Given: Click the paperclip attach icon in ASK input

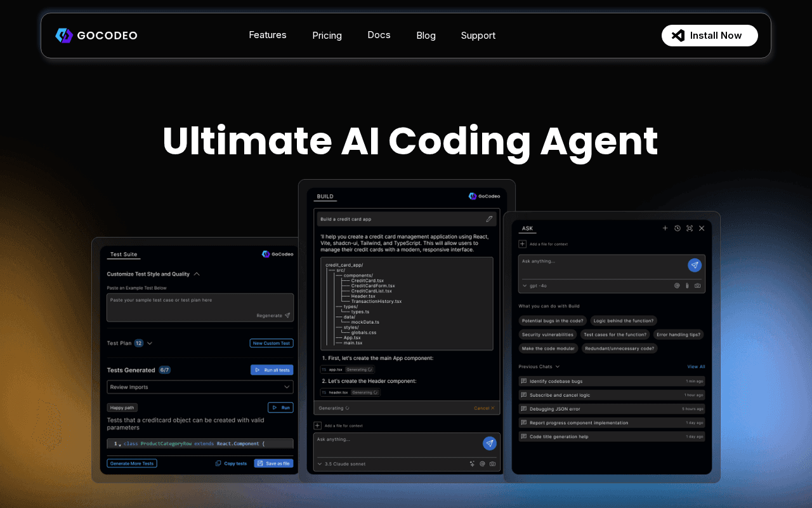Looking at the screenshot, I should pyautogui.click(x=687, y=286).
